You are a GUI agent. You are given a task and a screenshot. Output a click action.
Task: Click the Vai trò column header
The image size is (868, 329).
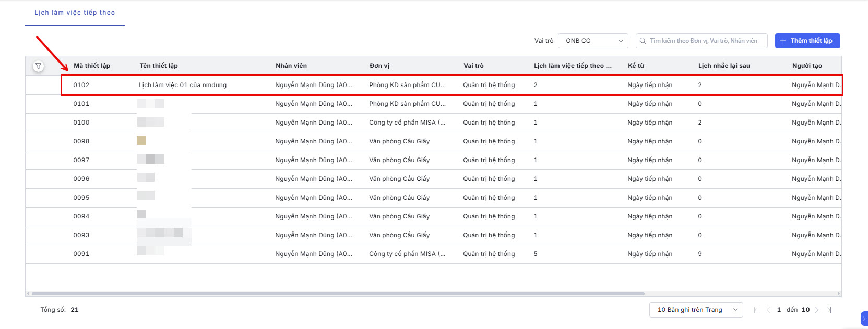473,66
